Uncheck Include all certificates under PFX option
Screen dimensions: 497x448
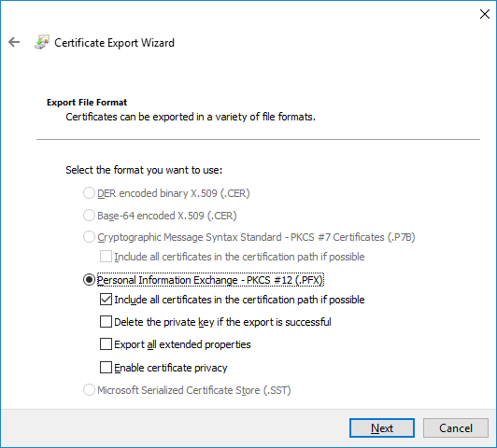106,300
